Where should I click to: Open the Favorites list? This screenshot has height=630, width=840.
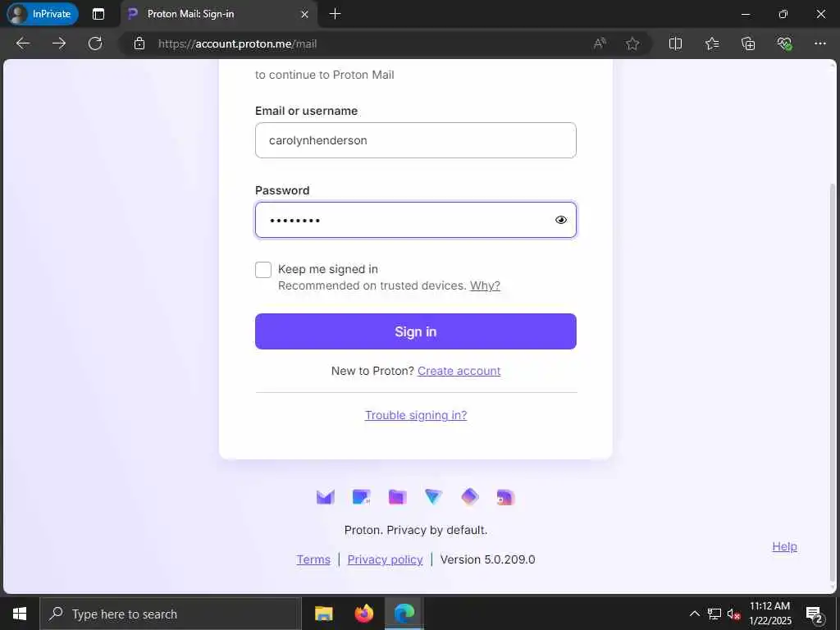tap(712, 43)
